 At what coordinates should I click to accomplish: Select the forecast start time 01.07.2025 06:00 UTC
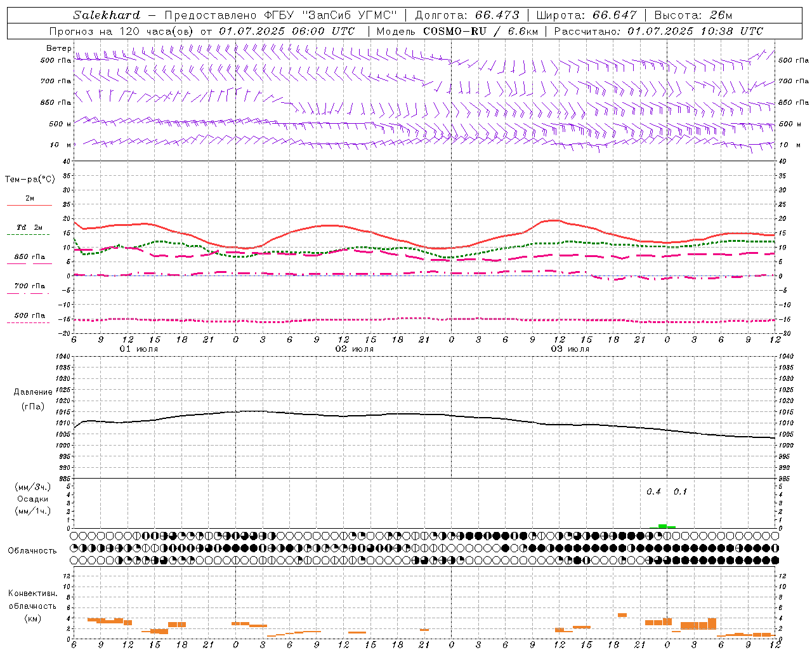287,31
